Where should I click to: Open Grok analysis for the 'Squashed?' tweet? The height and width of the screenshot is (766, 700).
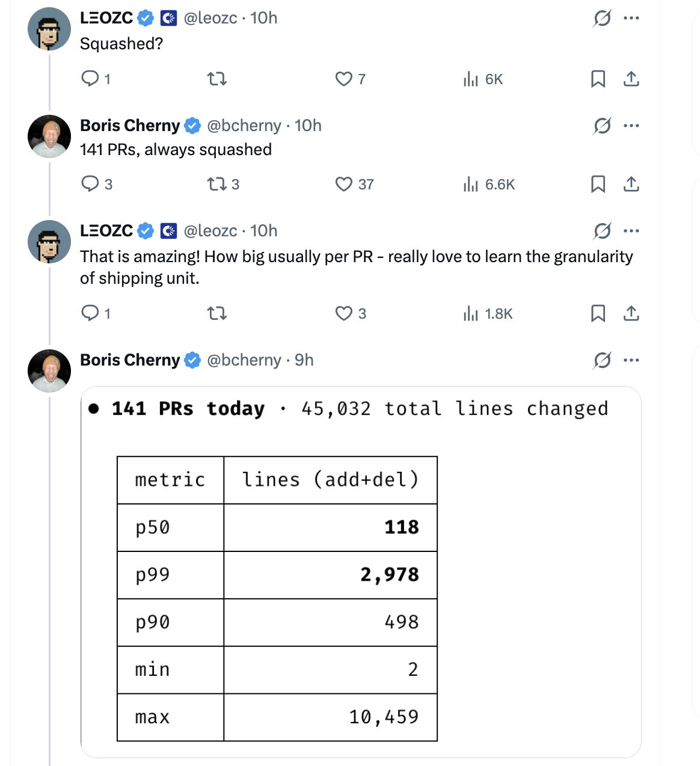point(601,18)
